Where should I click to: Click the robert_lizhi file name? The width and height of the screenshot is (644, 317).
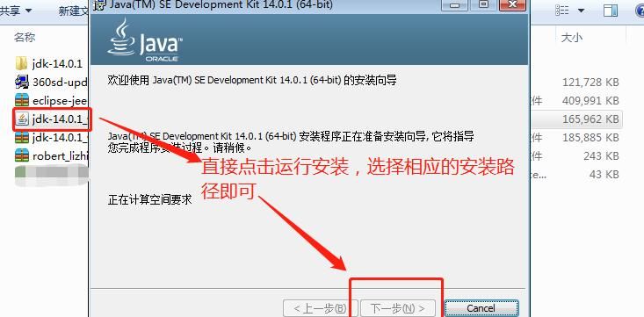coord(60,156)
